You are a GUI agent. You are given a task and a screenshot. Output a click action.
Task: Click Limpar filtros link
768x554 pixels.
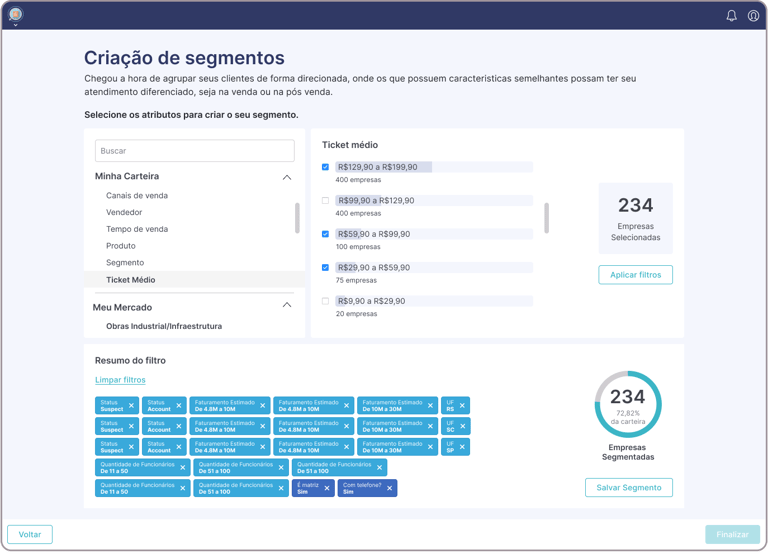coord(120,380)
